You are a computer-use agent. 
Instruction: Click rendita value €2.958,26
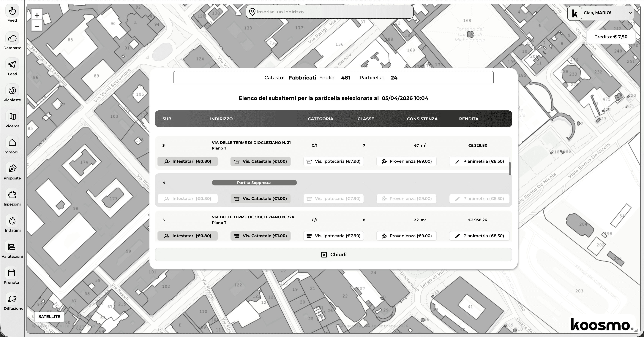click(477, 220)
